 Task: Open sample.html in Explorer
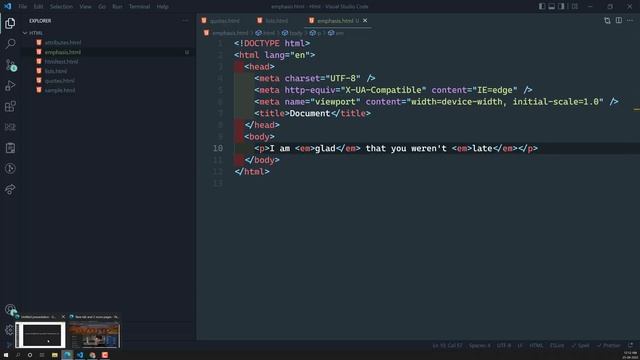pos(60,90)
